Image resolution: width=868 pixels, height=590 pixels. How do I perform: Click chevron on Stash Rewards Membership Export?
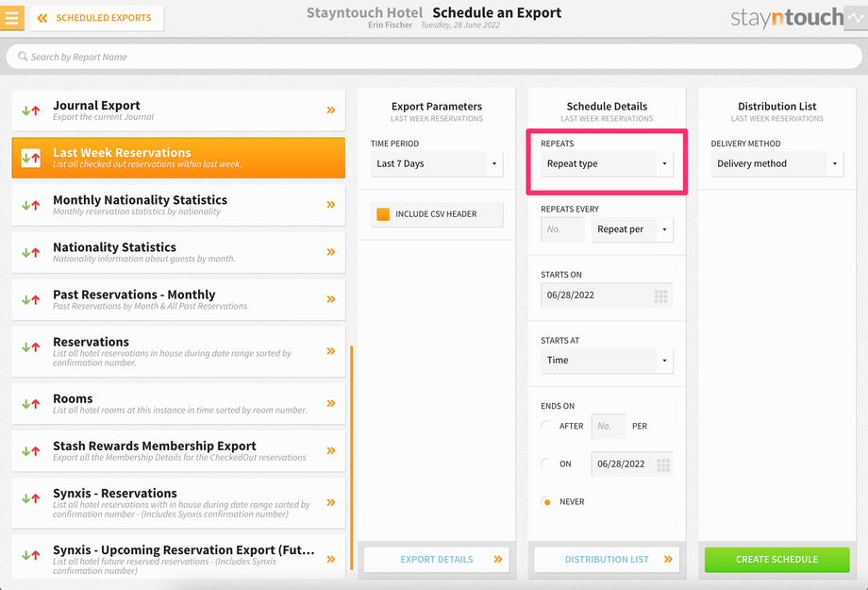pos(331,450)
